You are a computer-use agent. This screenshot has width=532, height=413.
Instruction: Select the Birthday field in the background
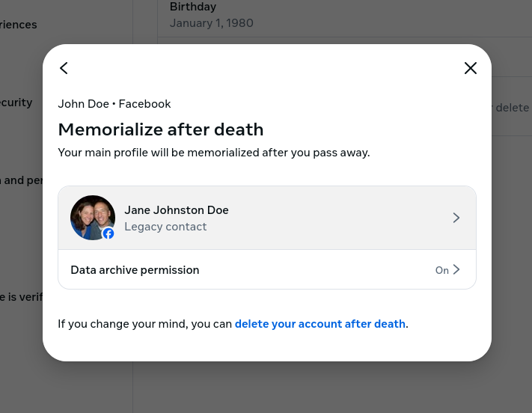click(193, 7)
